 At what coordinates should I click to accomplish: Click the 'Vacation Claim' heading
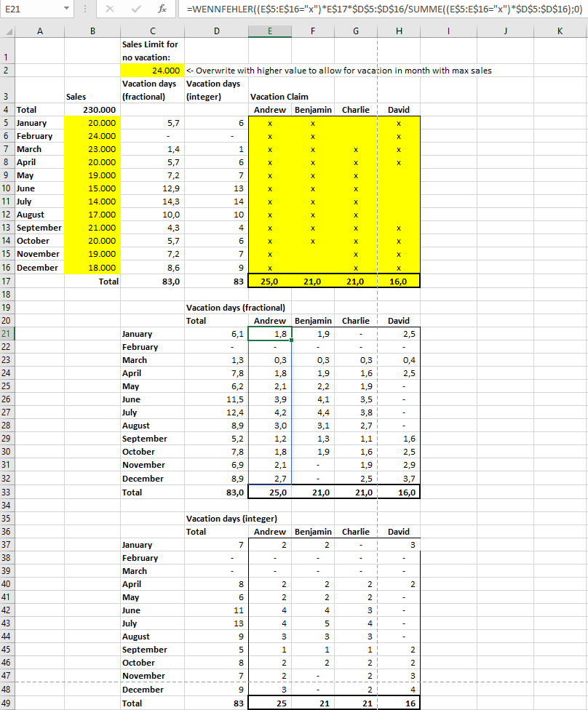[x=279, y=97]
